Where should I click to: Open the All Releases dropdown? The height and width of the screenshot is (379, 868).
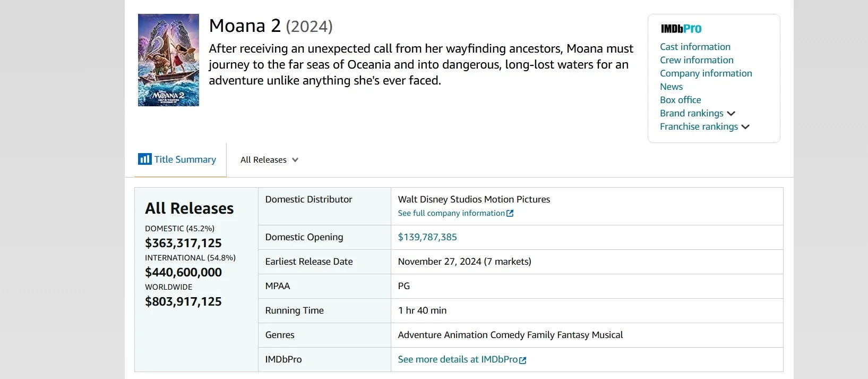269,160
